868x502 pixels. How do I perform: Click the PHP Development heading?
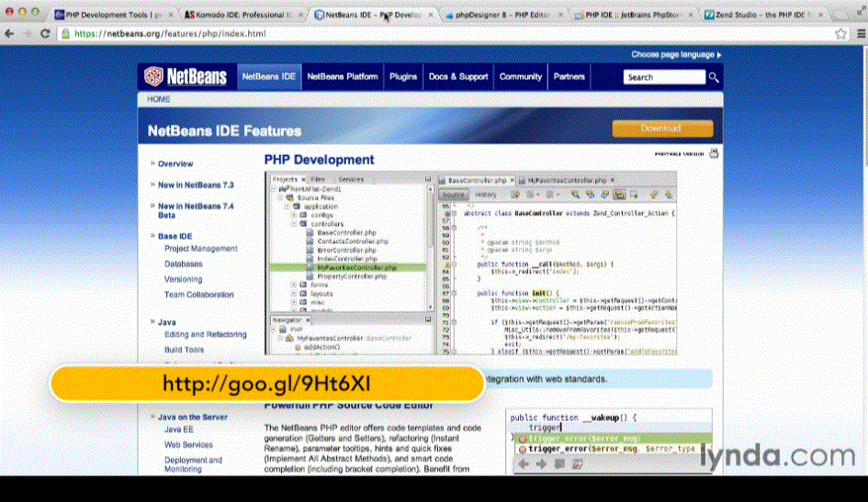319,160
